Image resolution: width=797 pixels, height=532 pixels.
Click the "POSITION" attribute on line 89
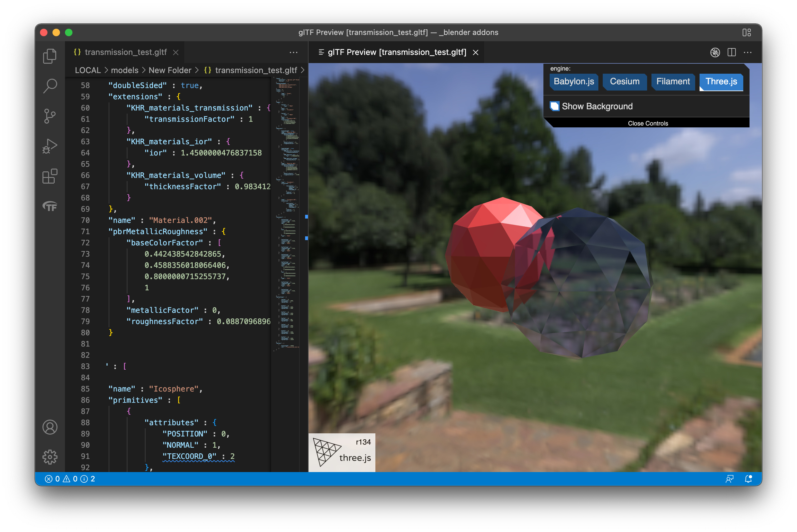point(185,434)
